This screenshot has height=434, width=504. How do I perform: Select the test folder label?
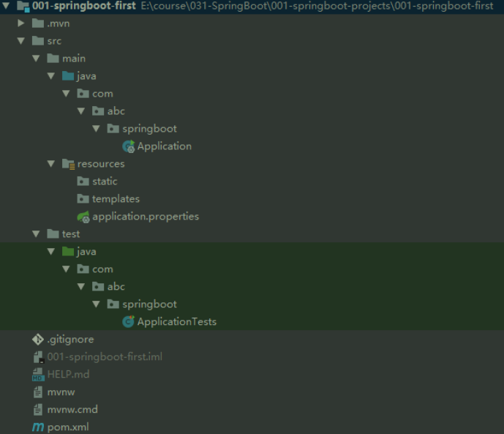71,234
